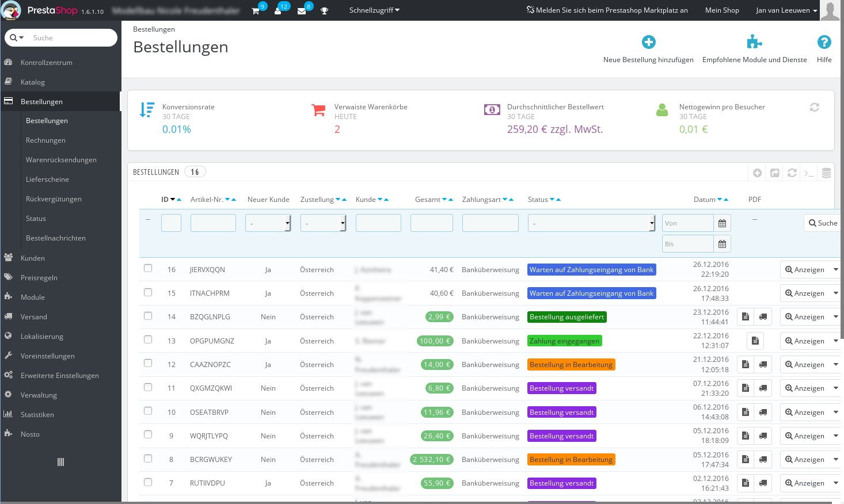Viewport: 844px width, 504px height.
Task: Click the 'Neue Bestellung hinzufügen' plus icon
Action: pyautogui.click(x=648, y=42)
